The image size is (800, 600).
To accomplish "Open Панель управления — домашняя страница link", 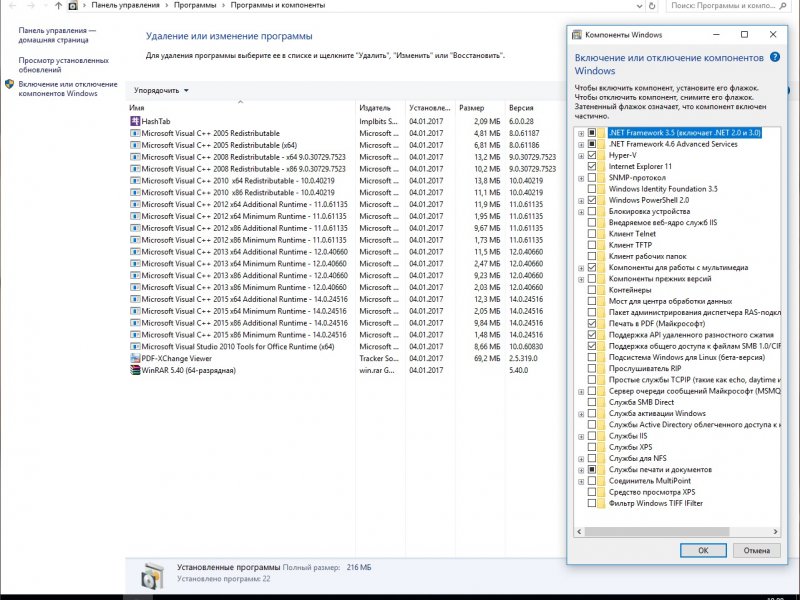I will point(57,35).
